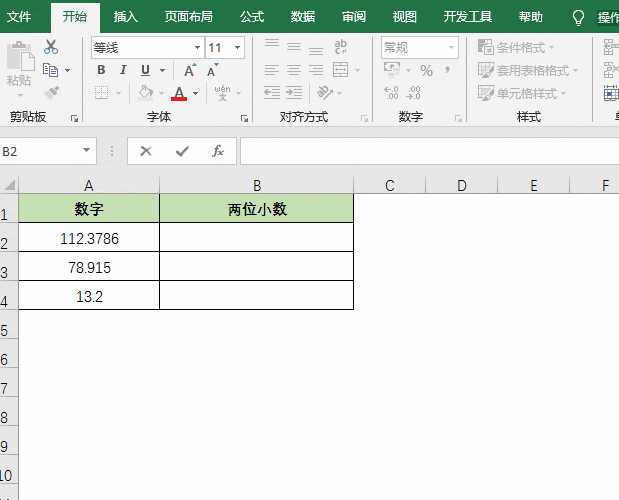
Task: Apply percent style icon
Action: point(426,71)
